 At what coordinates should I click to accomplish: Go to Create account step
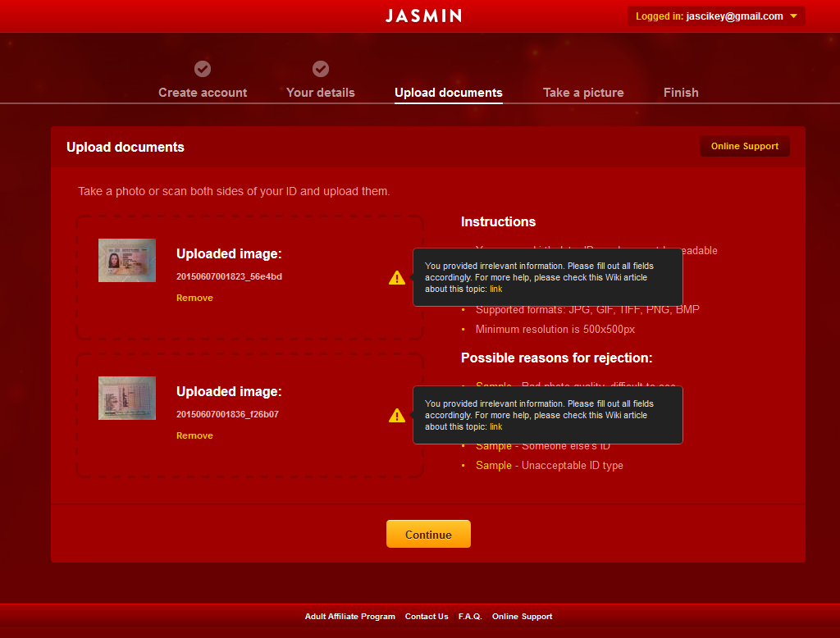tap(203, 93)
